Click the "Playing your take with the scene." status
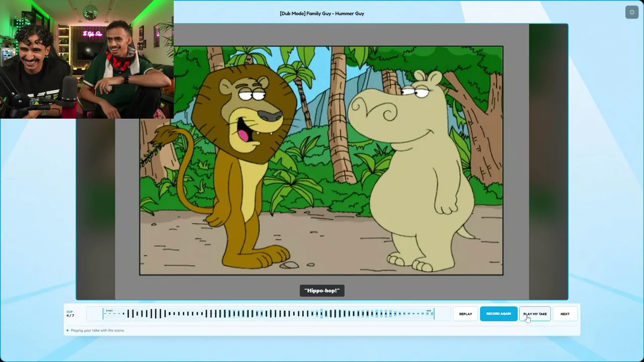 (x=97, y=330)
